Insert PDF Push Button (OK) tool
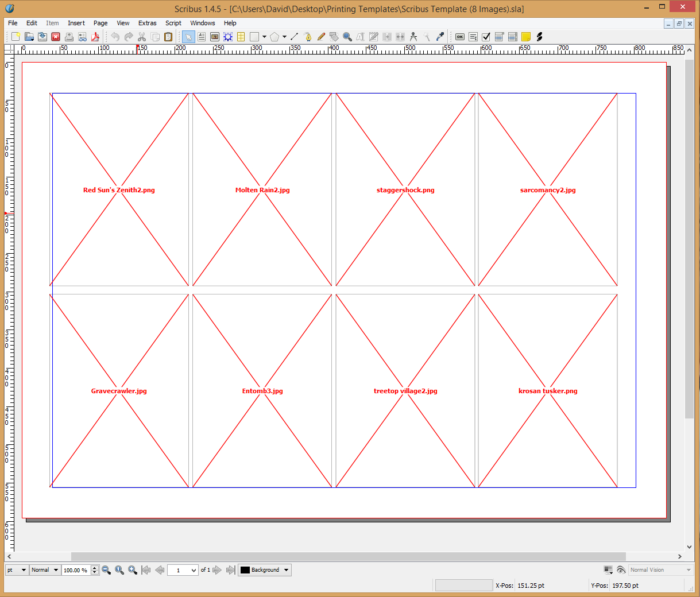The width and height of the screenshot is (700, 597). pos(460,37)
